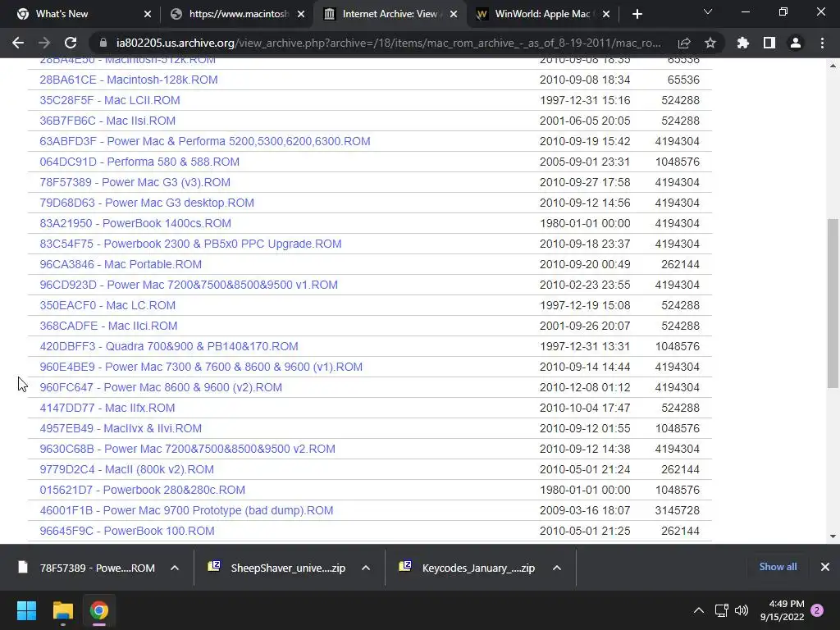Viewport: 840px width, 630px height.
Task: Close the downloads bar
Action: click(x=825, y=567)
